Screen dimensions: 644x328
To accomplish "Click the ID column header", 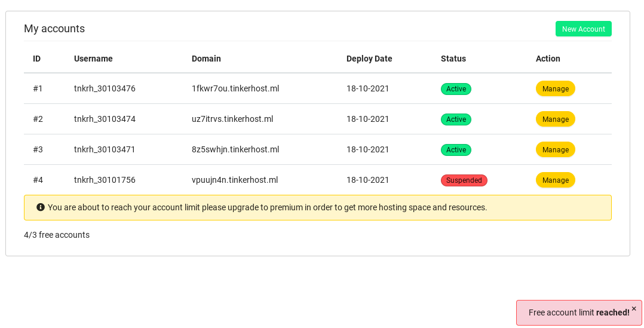I will pos(37,59).
